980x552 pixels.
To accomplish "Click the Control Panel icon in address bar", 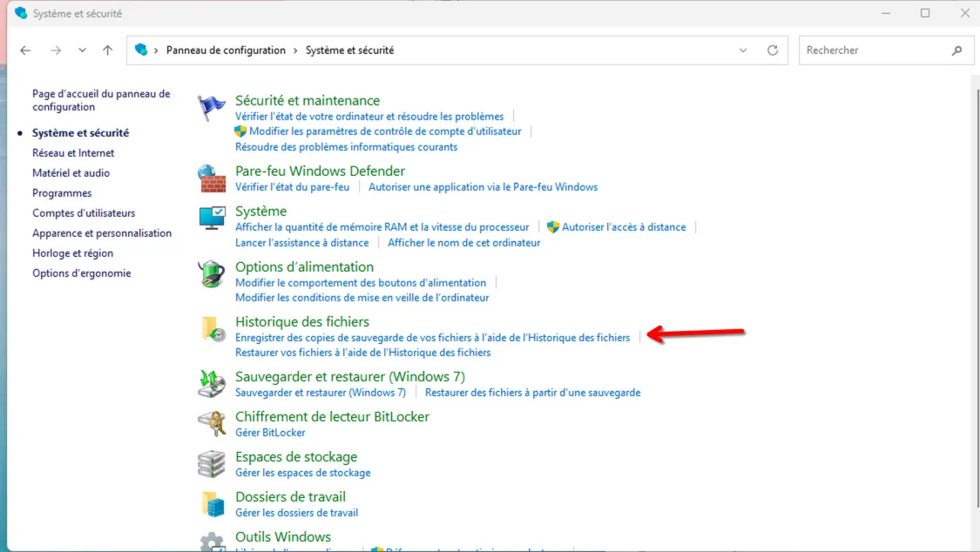I will (141, 50).
